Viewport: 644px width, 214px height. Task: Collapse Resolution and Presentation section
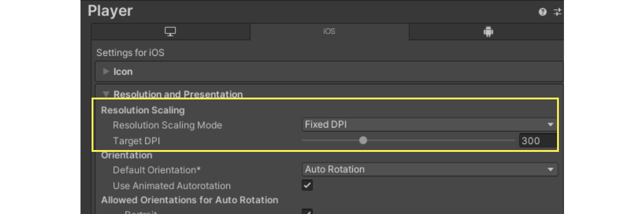point(106,94)
